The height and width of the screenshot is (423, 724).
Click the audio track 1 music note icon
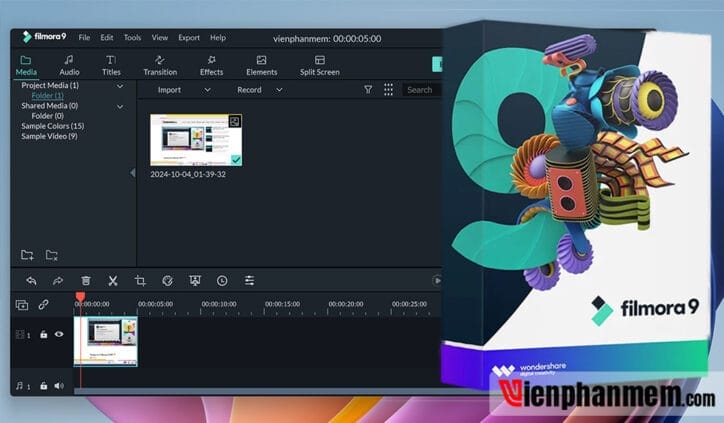pos(20,386)
